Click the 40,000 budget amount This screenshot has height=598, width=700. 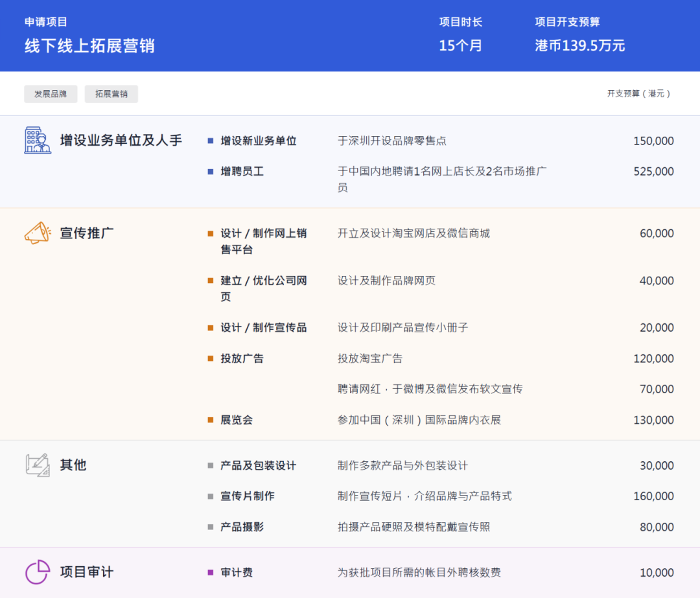tap(657, 281)
